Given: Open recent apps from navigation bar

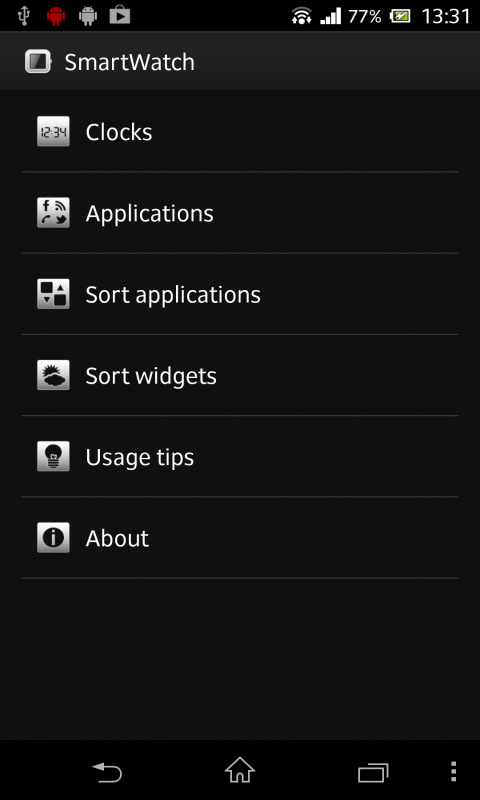Looking at the screenshot, I should [x=373, y=772].
